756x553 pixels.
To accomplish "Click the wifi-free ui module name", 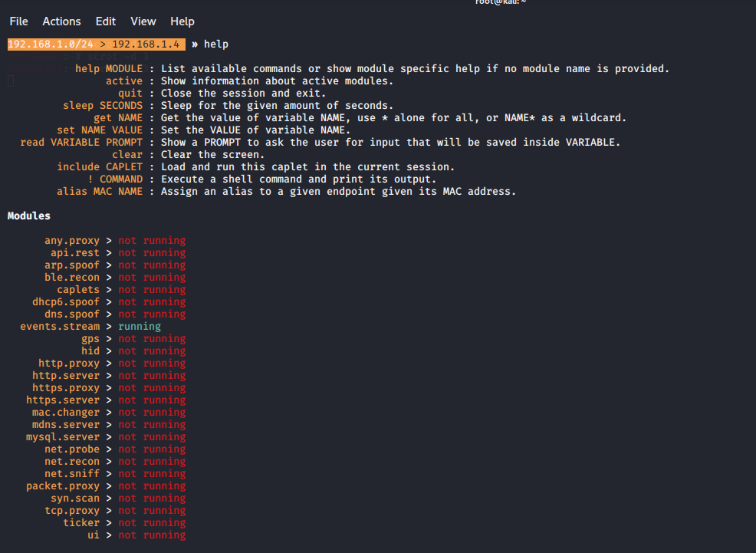I will tap(94, 535).
